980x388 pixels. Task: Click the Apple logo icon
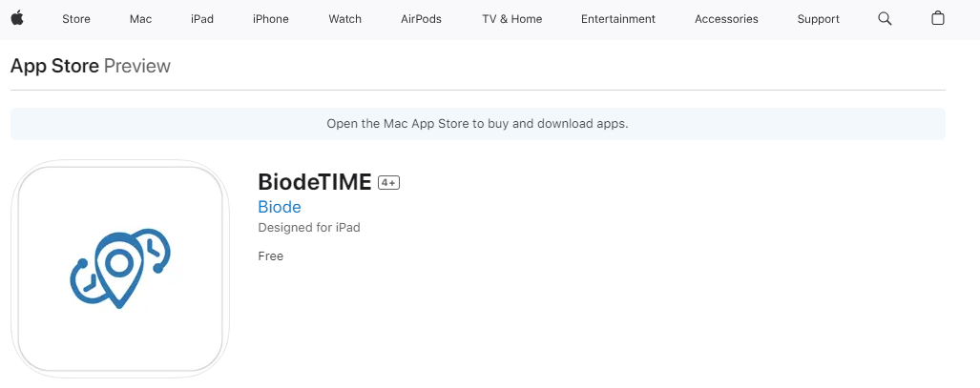17,18
